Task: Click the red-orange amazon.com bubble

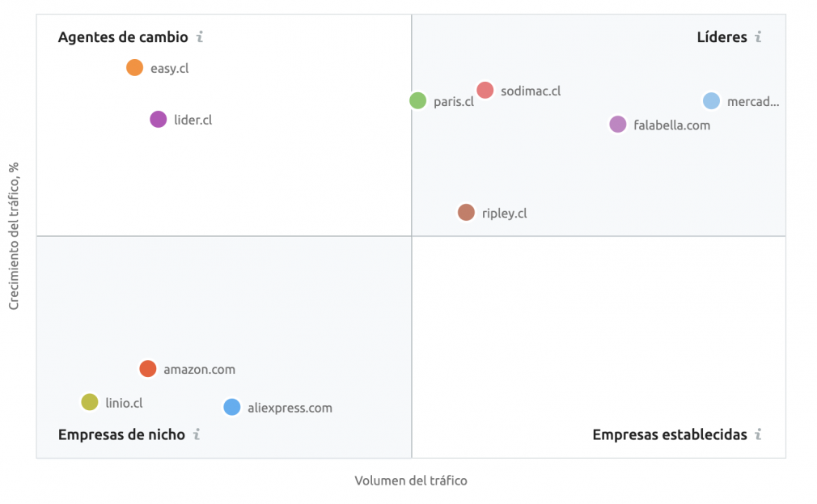Action: click(x=148, y=369)
